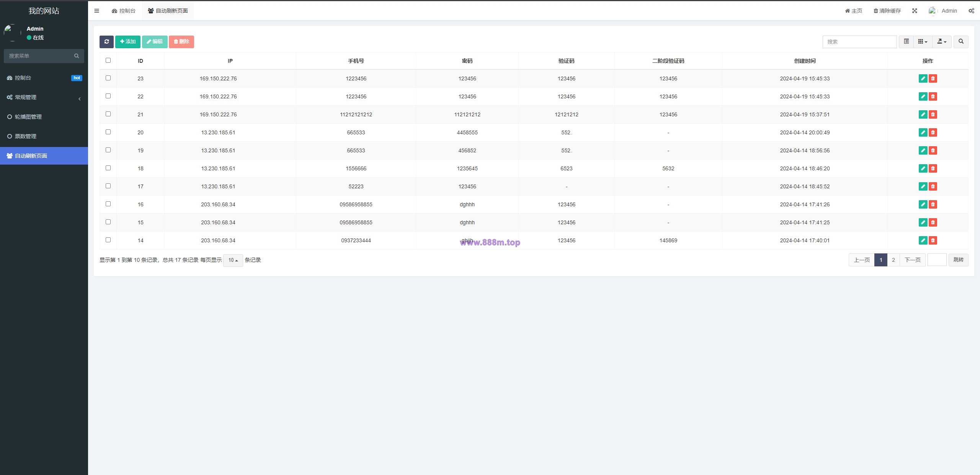Check the checkbox for row ID 21

(x=108, y=114)
